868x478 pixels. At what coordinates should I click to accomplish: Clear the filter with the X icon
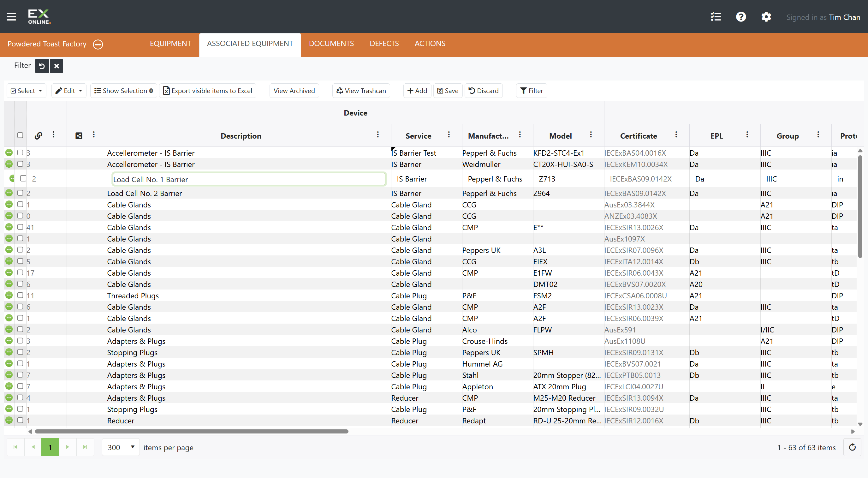pyautogui.click(x=56, y=66)
